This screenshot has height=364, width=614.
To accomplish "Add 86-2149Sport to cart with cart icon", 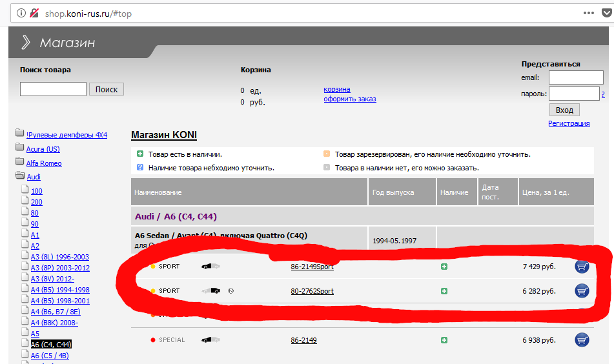I will (582, 267).
